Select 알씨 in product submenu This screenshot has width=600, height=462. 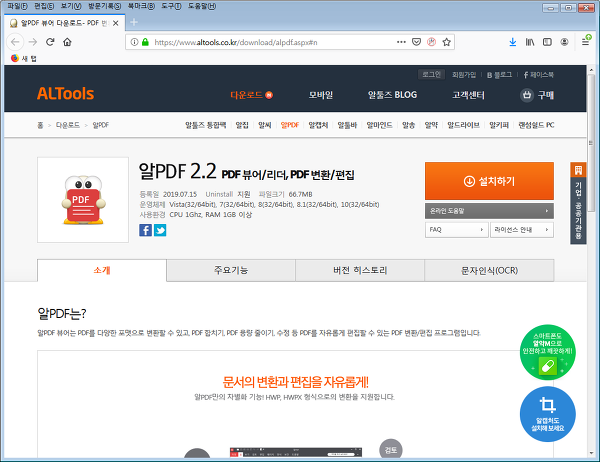pyautogui.click(x=264, y=125)
